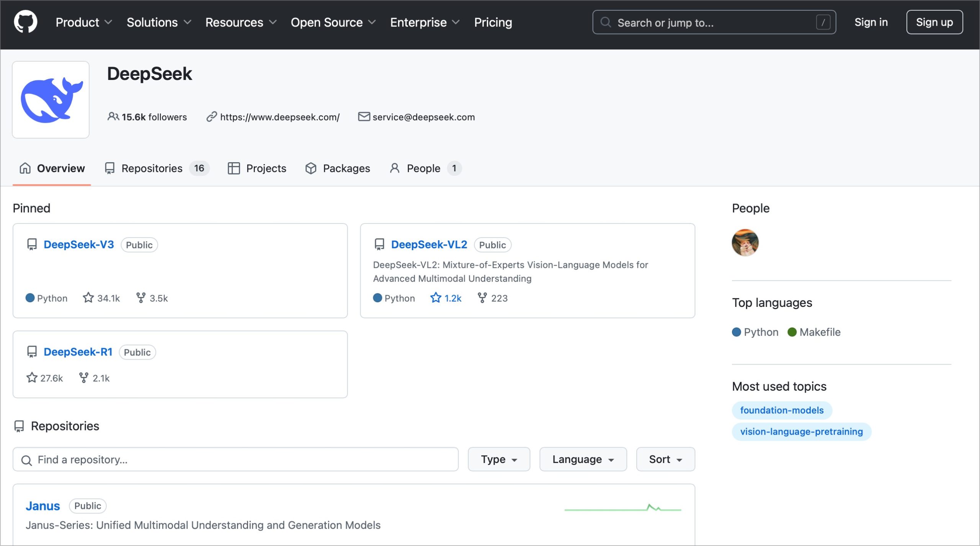Filter by Makefile in Top languages
The height and width of the screenshot is (546, 980).
[x=814, y=332]
